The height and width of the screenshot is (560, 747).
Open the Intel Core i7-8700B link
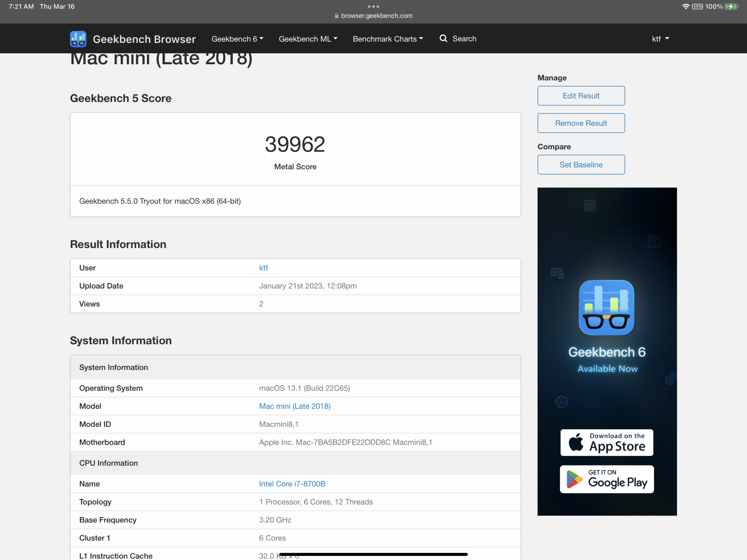(x=292, y=484)
